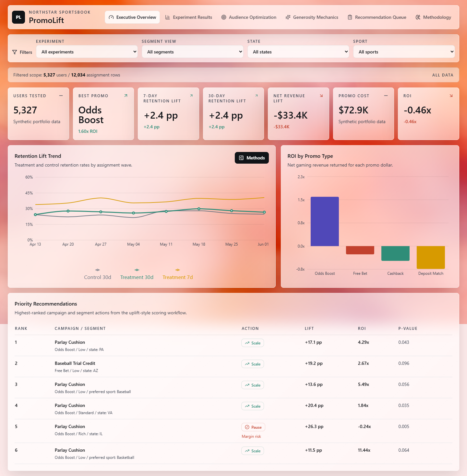
Task: Click the P-VALUE column header
Action: click(x=408, y=328)
